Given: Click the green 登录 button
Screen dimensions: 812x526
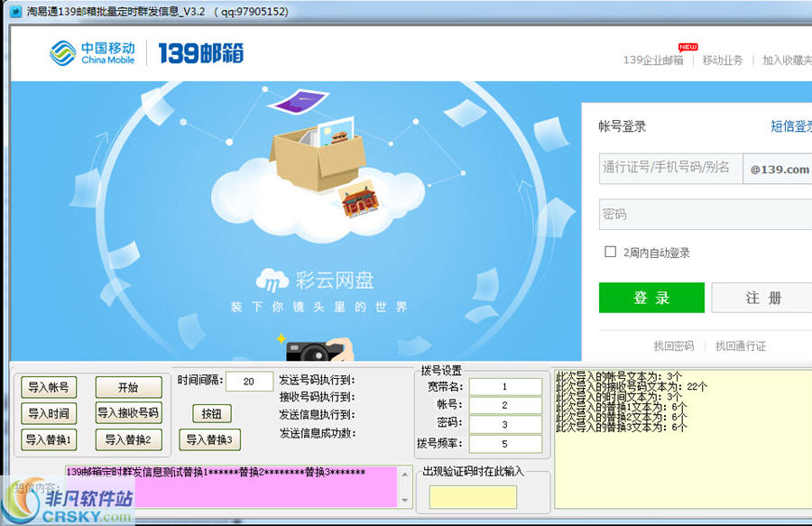Looking at the screenshot, I should [x=651, y=298].
